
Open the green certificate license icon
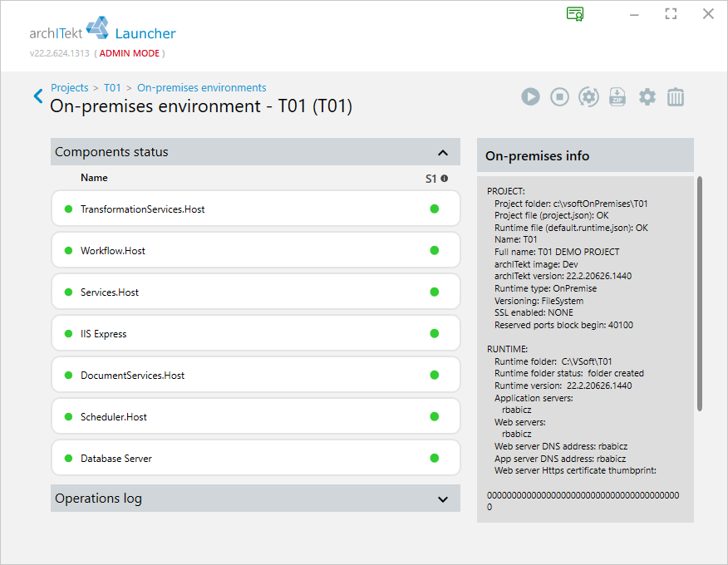click(575, 14)
